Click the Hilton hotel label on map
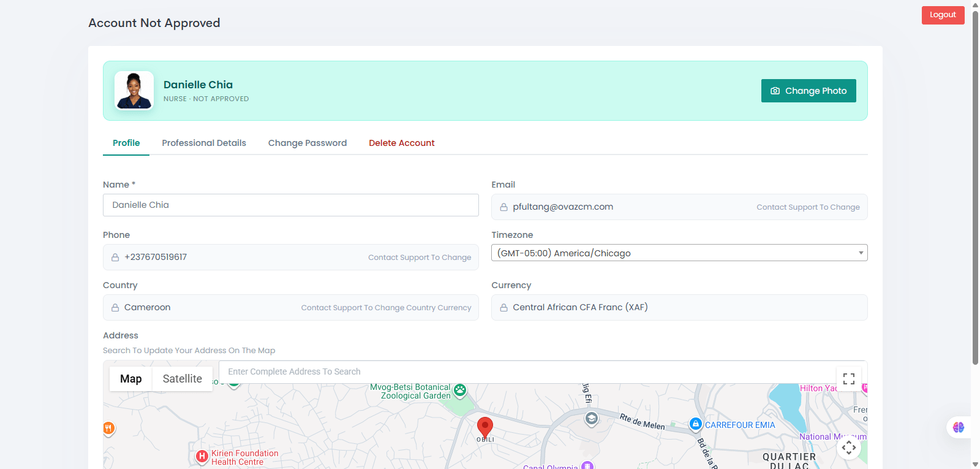Viewport: 980px width, 469px height. pos(818,388)
